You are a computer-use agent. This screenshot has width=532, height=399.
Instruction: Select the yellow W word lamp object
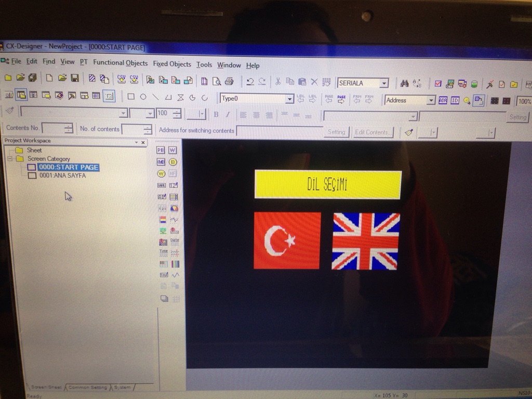click(x=161, y=174)
